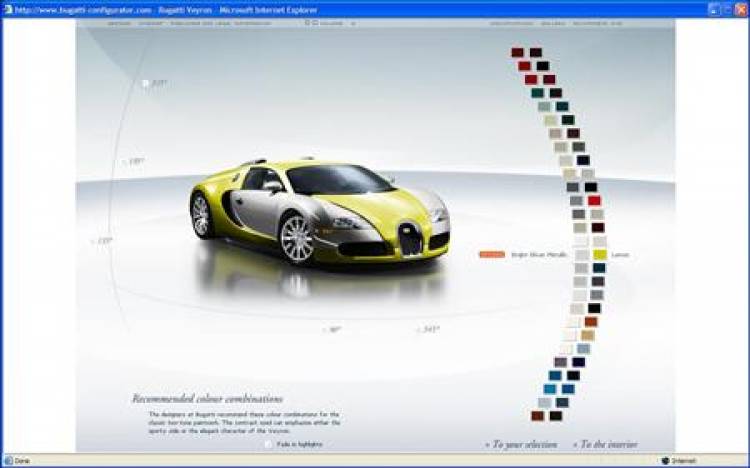Rotate the car to the 345° marker
The height and width of the screenshot is (468, 750).
tap(428, 329)
